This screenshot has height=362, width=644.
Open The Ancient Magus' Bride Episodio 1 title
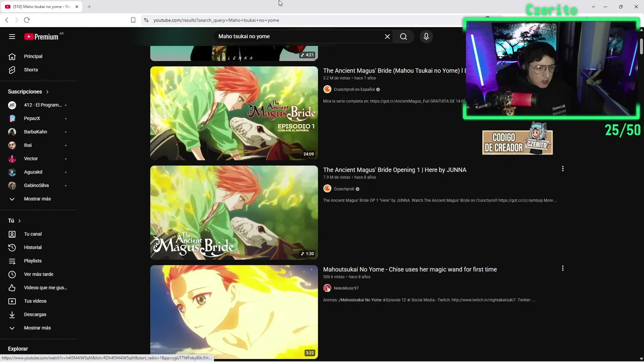394,71
